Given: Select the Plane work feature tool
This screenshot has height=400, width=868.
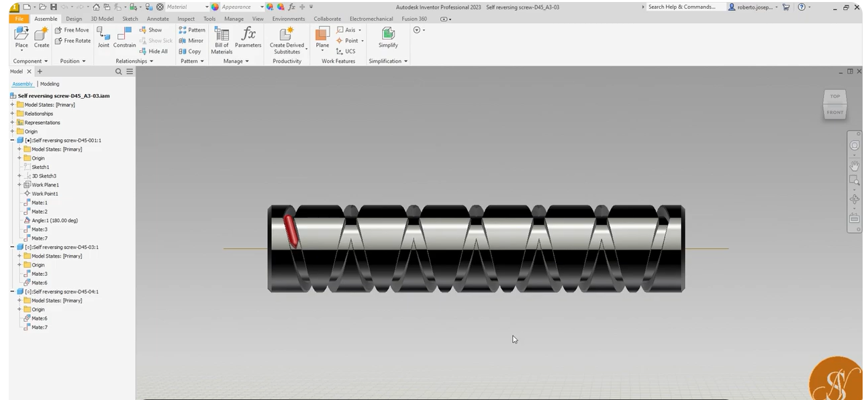Looking at the screenshot, I should pyautogui.click(x=322, y=38).
